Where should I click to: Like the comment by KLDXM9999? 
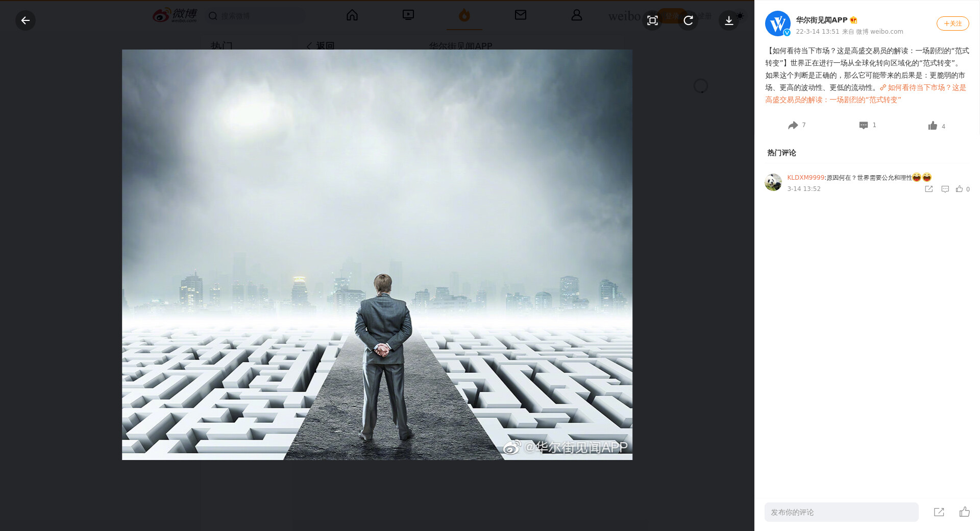tap(960, 189)
